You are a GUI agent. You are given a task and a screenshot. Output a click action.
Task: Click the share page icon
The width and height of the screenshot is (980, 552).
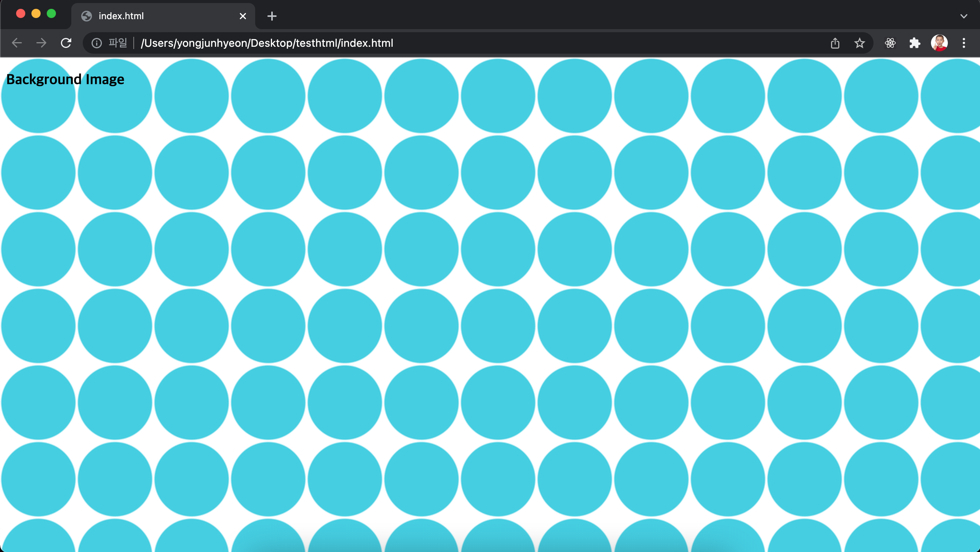click(835, 43)
